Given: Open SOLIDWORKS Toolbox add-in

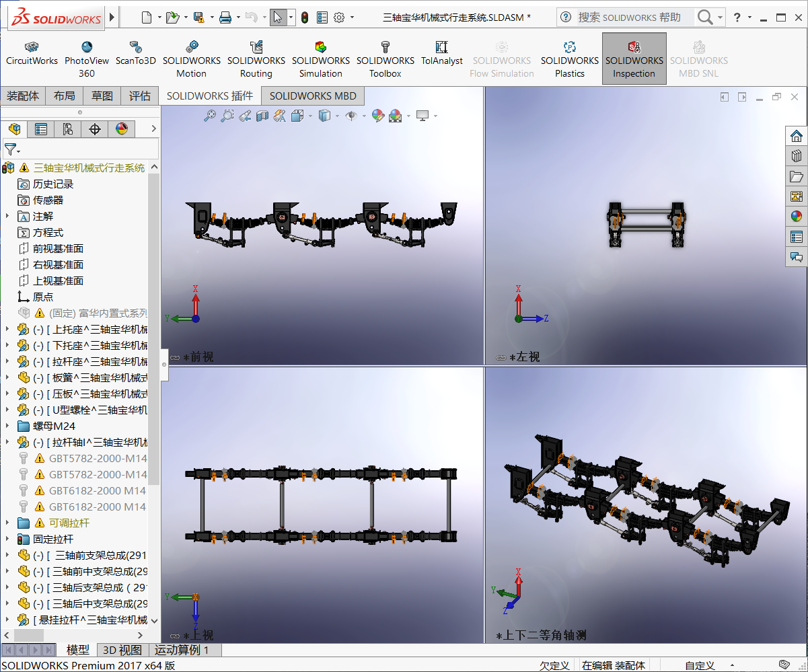Looking at the screenshot, I should click(x=385, y=59).
